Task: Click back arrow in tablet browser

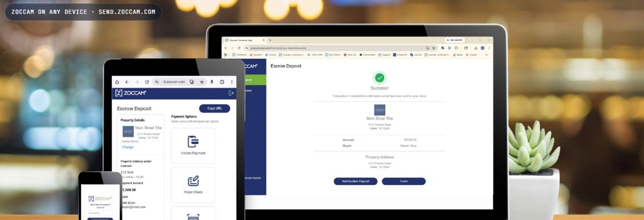Action: click(x=127, y=82)
